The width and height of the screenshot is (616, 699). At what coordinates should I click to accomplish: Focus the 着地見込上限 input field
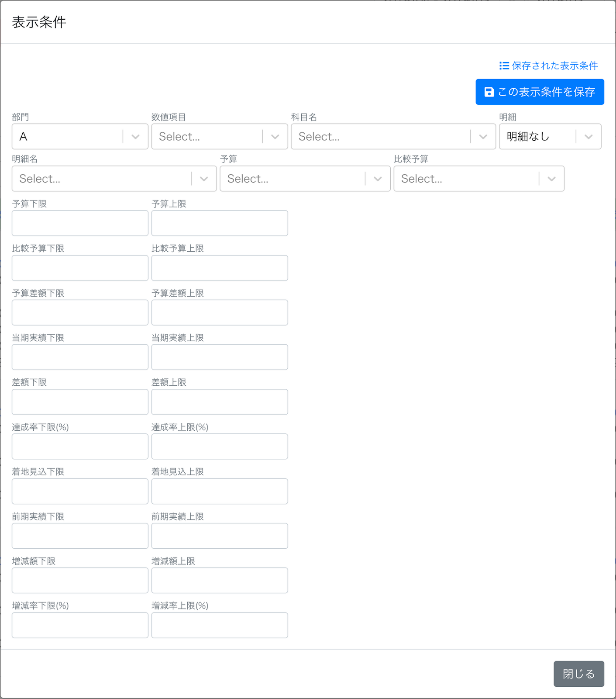(x=220, y=491)
